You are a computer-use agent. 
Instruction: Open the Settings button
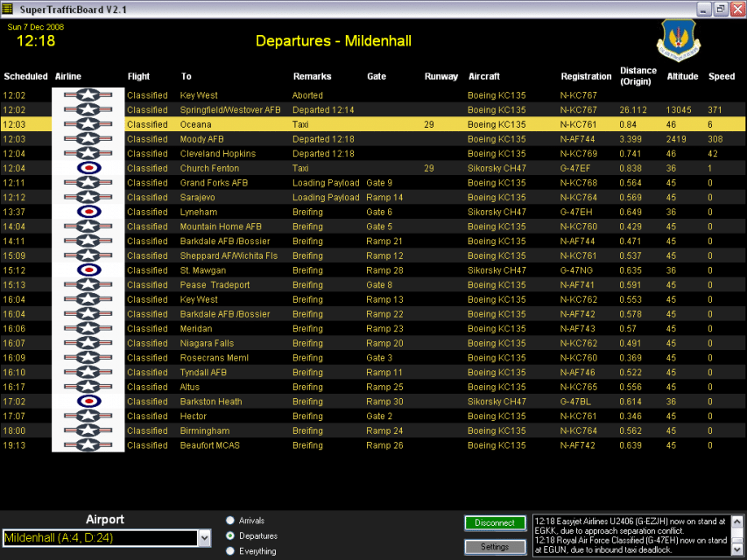coord(495,547)
